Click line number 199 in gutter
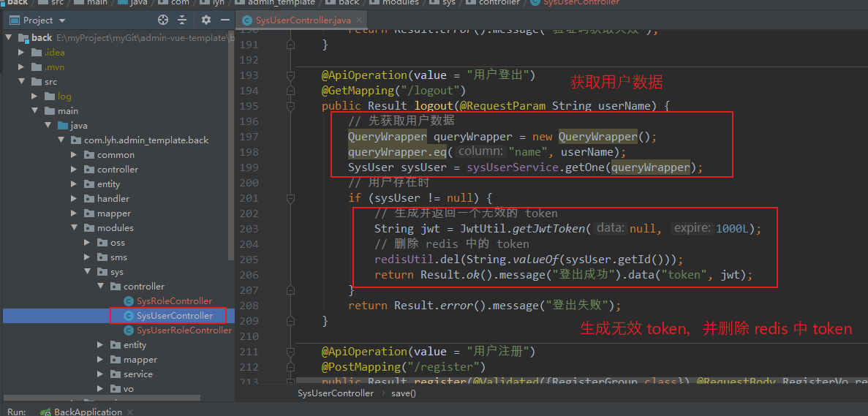Viewport: 868px width, 416px height. [249, 167]
